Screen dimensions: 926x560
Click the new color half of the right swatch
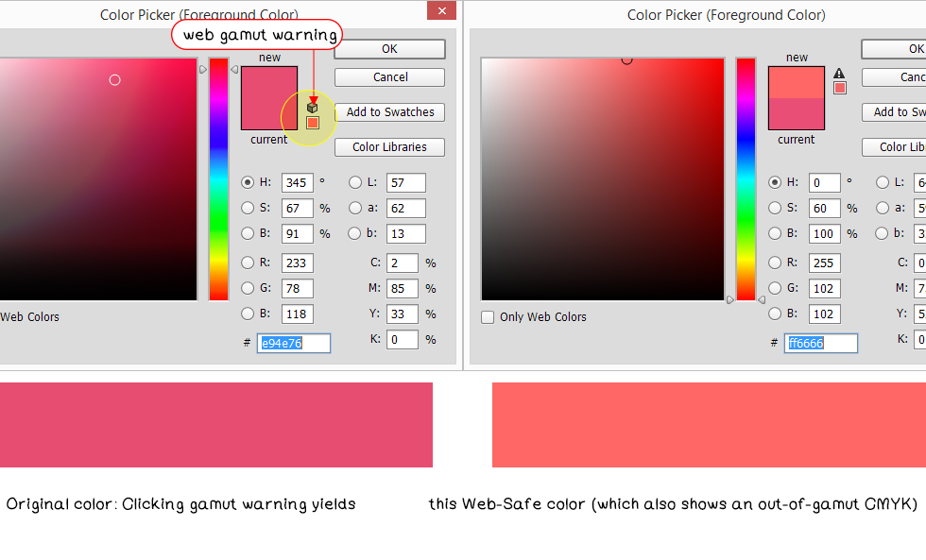pyautogui.click(x=796, y=82)
